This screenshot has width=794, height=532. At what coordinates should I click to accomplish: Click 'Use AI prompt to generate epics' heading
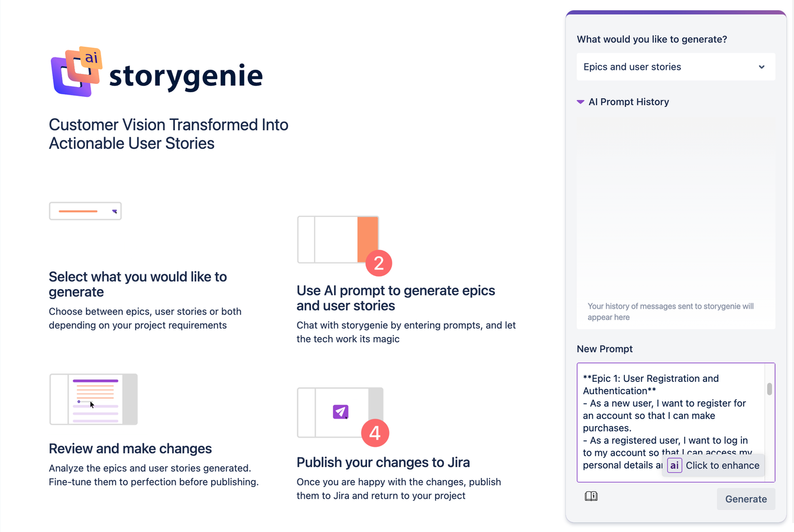[x=396, y=298]
